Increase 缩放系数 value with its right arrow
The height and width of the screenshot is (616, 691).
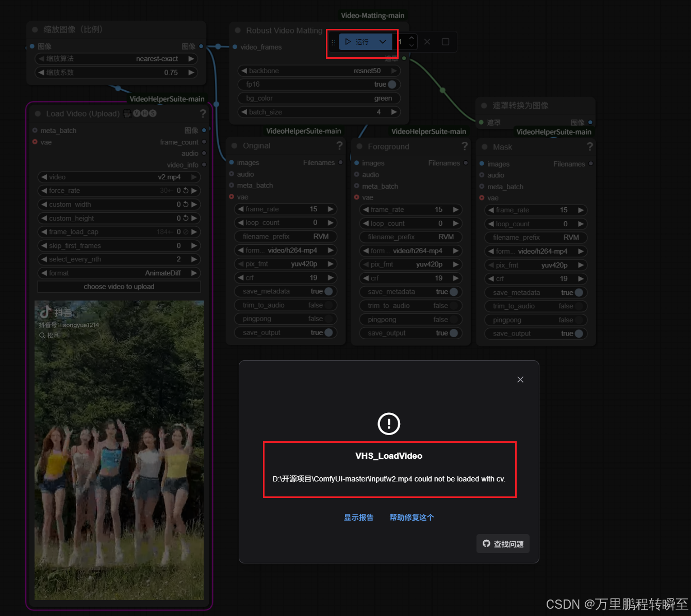(x=191, y=73)
